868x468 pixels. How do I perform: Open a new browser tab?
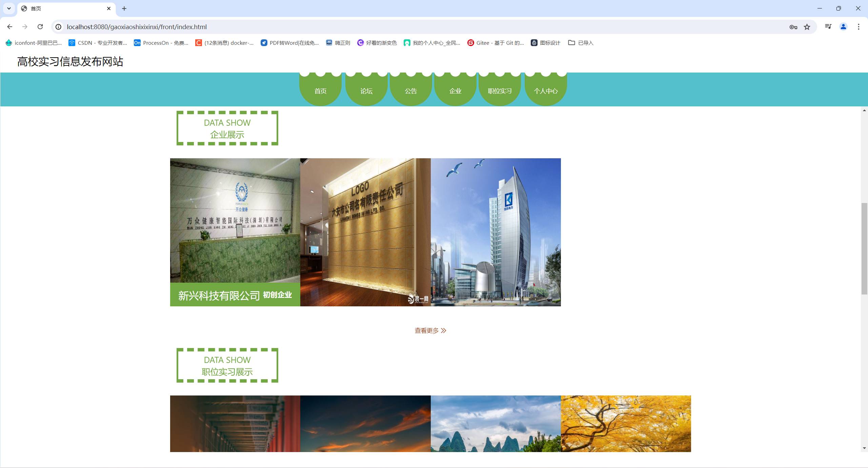point(124,8)
